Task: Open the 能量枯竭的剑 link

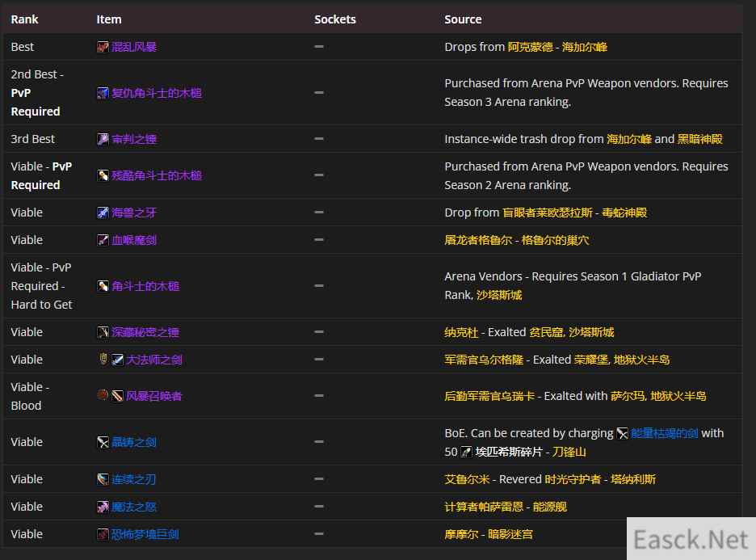Action: point(664,433)
